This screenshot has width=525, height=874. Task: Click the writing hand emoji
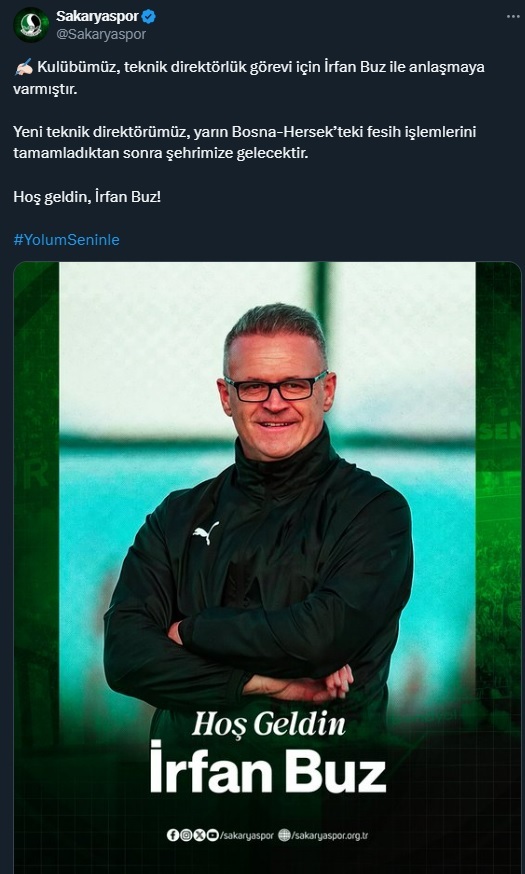[23, 68]
